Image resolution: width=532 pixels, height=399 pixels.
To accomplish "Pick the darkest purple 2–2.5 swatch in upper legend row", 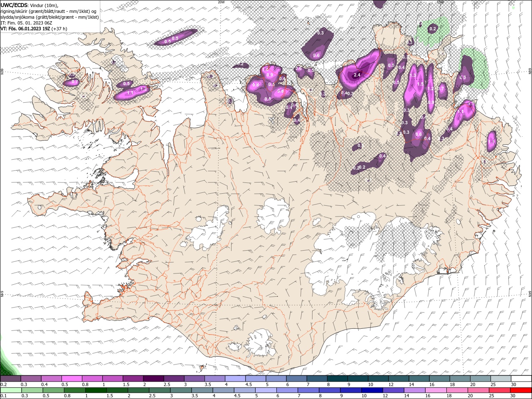I will coord(153,379).
